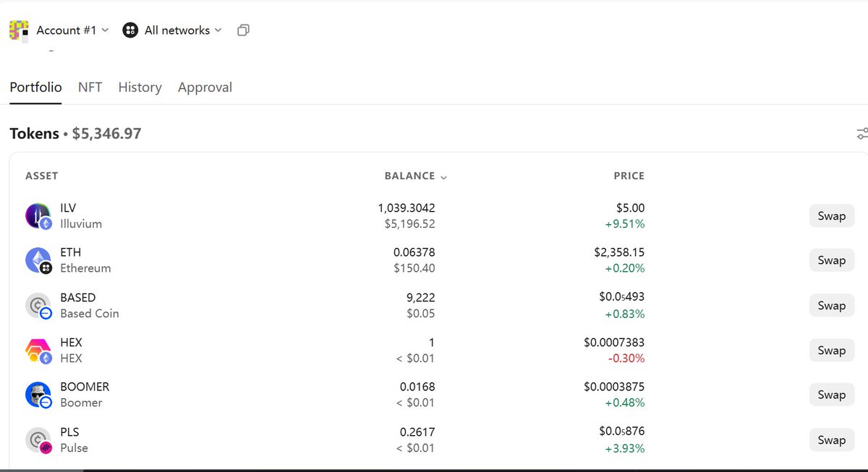Click the Based Coin name label

pos(90,314)
